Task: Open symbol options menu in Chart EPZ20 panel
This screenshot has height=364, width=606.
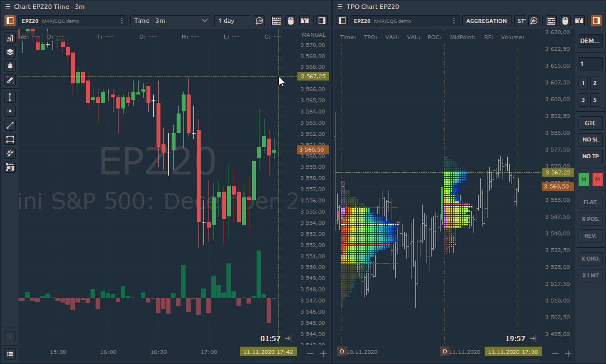Action: pos(122,21)
